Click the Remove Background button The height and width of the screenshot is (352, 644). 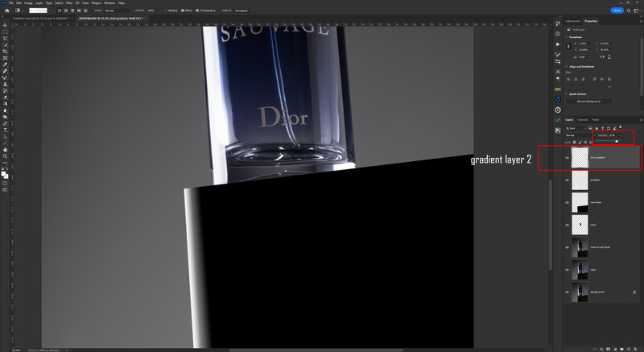588,101
